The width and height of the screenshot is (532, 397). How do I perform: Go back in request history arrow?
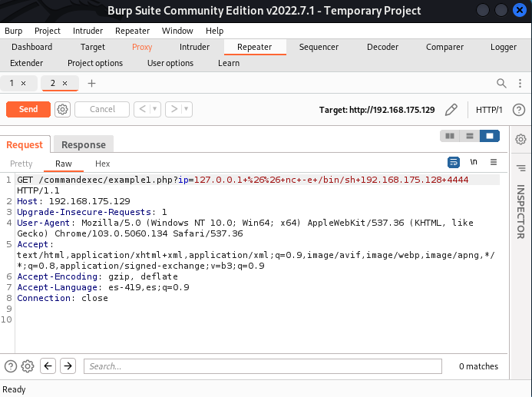tap(143, 109)
